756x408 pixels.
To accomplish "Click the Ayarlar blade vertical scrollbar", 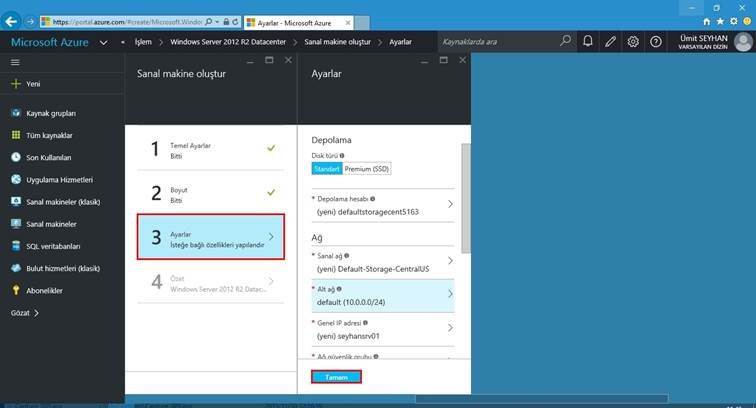I will pyautogui.click(x=465, y=198).
